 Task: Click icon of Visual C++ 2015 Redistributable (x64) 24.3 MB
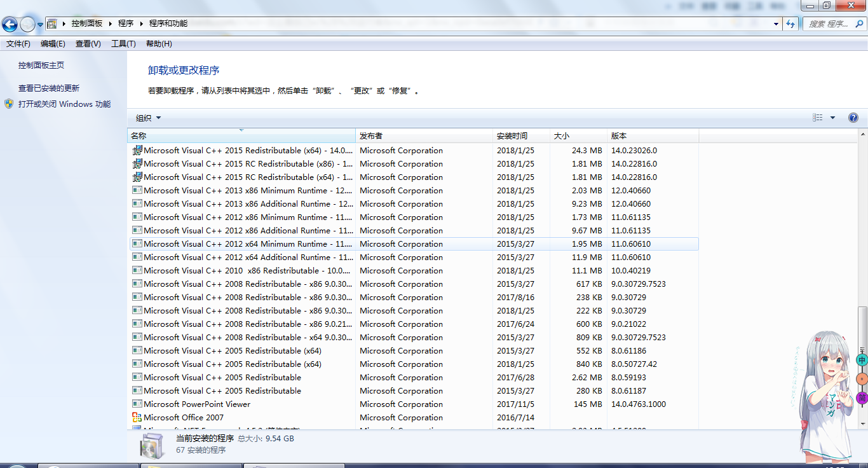(x=137, y=151)
